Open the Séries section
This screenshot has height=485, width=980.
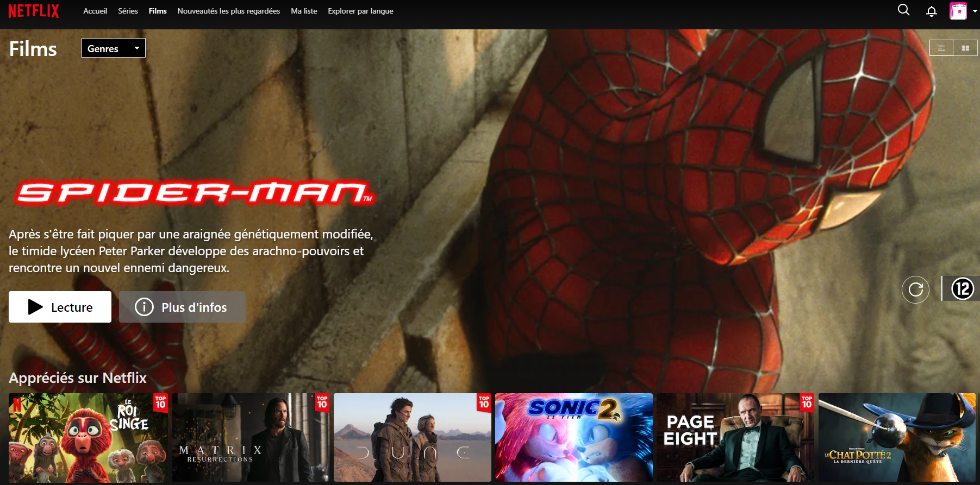point(128,11)
